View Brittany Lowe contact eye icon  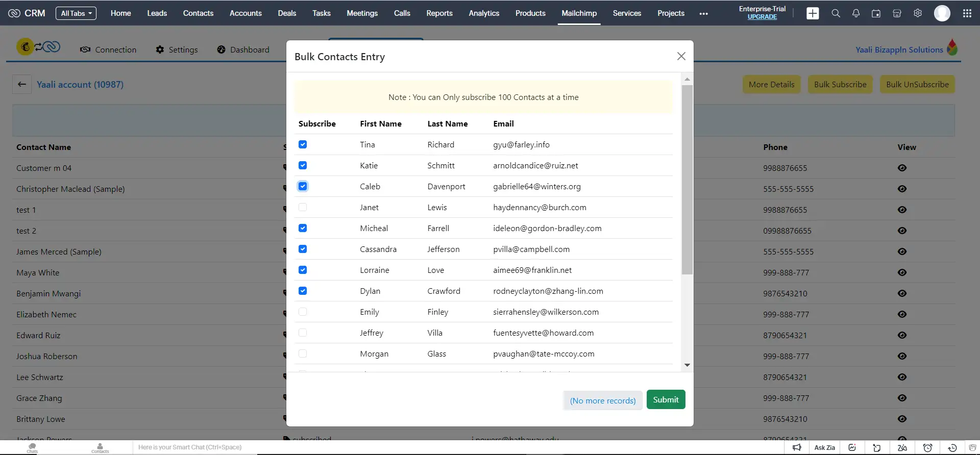(902, 419)
